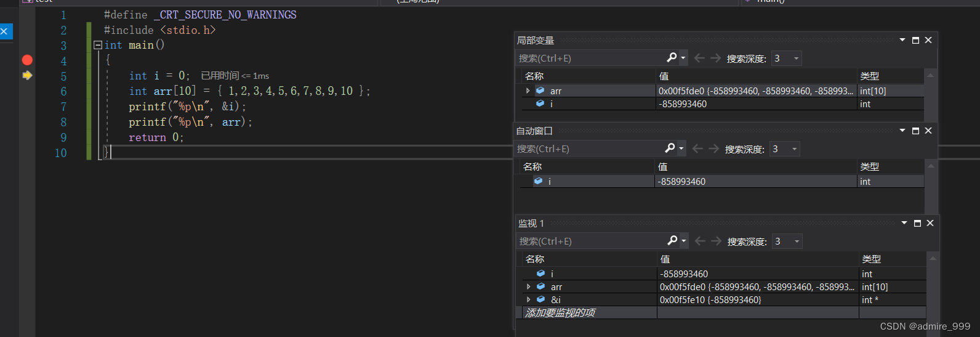Open window position menu arrow of Autos panel
This screenshot has height=337, width=980.
pyautogui.click(x=902, y=131)
